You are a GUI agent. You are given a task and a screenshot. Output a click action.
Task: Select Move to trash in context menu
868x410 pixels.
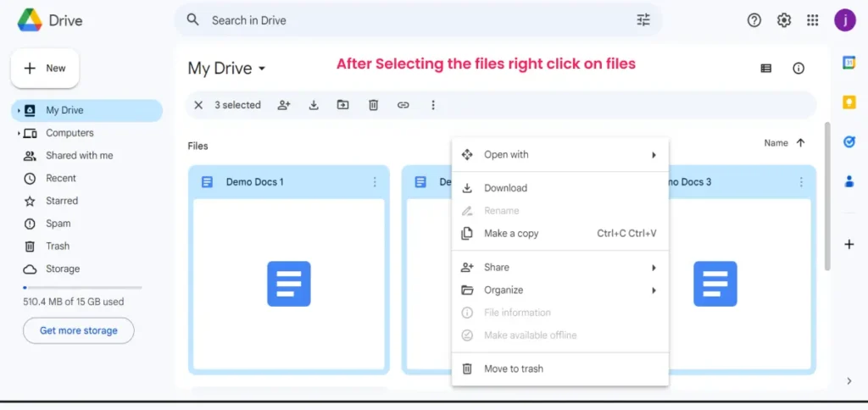tap(513, 368)
